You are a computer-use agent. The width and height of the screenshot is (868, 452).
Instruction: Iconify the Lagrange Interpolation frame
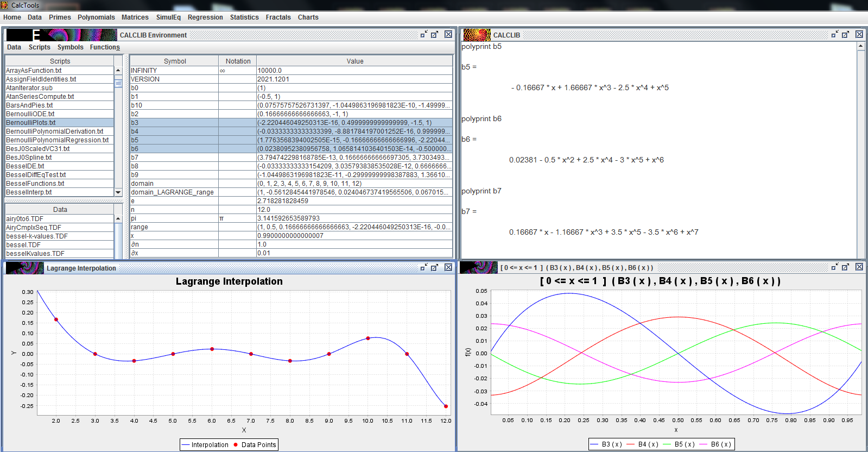pyautogui.click(x=424, y=267)
